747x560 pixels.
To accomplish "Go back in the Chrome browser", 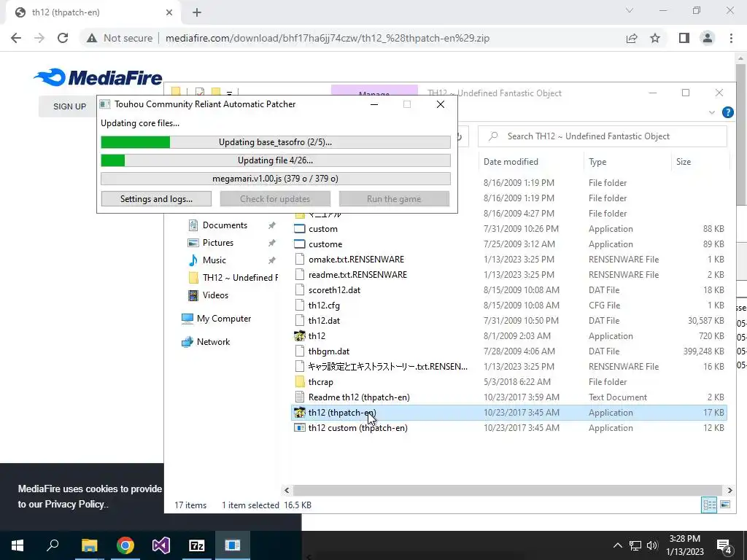I will click(x=16, y=38).
